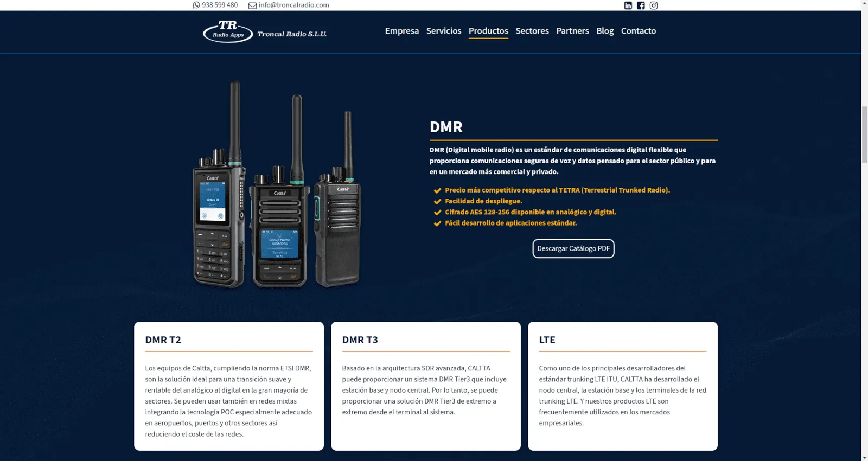868x461 pixels.
Task: Click the email envelope icon
Action: coord(252,5)
